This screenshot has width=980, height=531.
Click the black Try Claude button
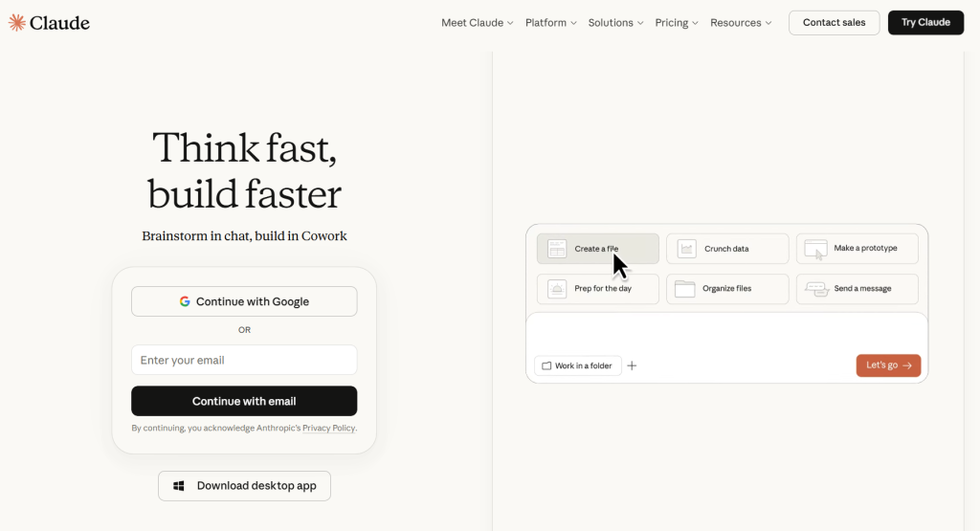coord(925,23)
